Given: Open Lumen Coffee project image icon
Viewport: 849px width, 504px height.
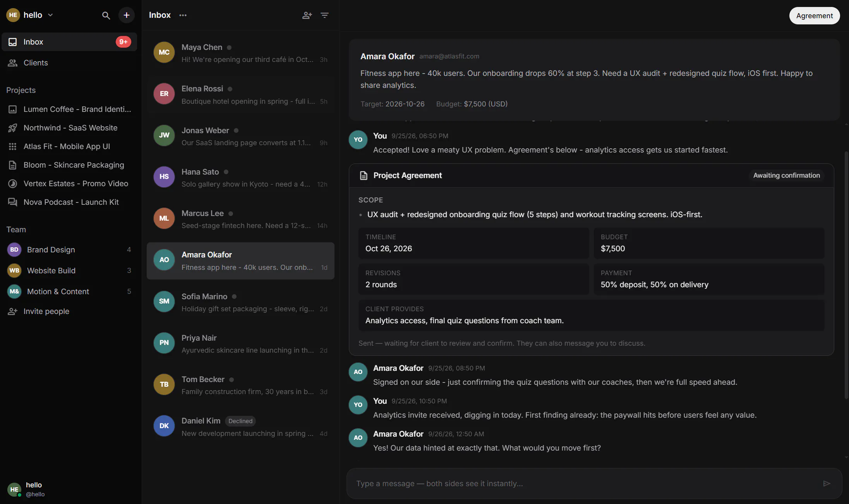Looking at the screenshot, I should [x=13, y=109].
